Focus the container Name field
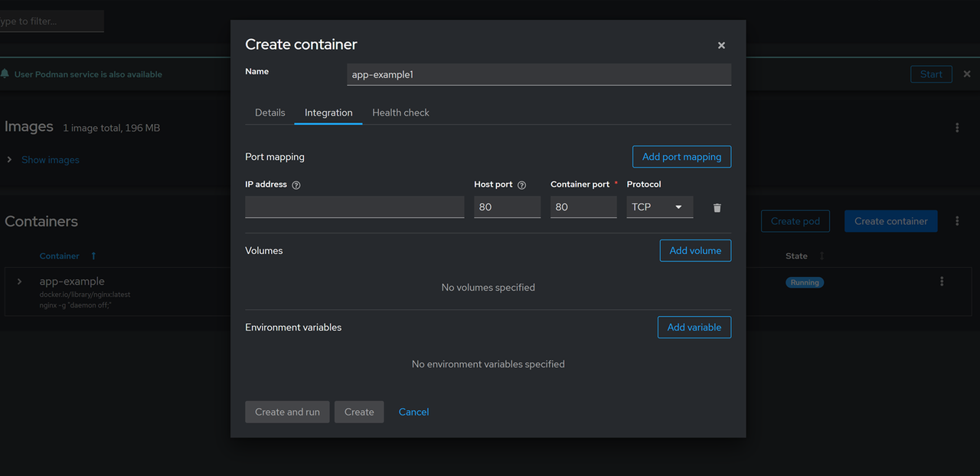The image size is (980, 476). (539, 74)
